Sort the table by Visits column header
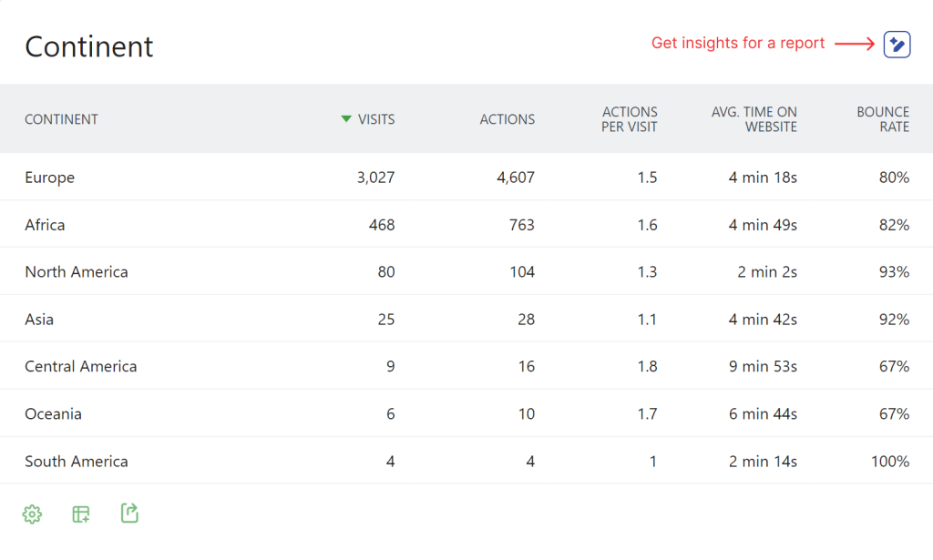The height and width of the screenshot is (560, 933). tap(376, 119)
